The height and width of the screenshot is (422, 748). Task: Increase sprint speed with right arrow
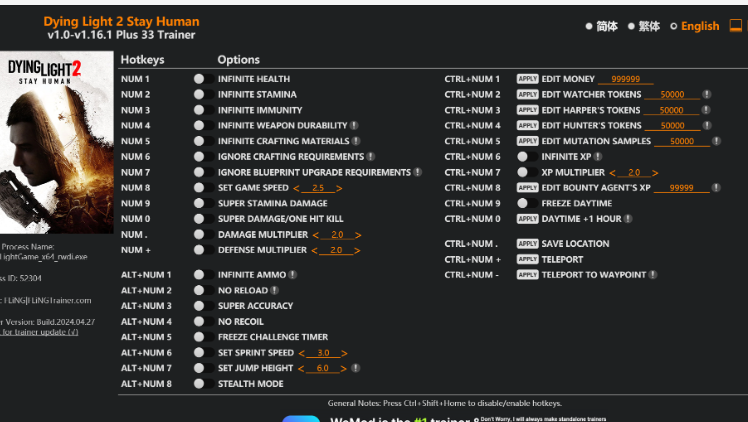pos(344,353)
